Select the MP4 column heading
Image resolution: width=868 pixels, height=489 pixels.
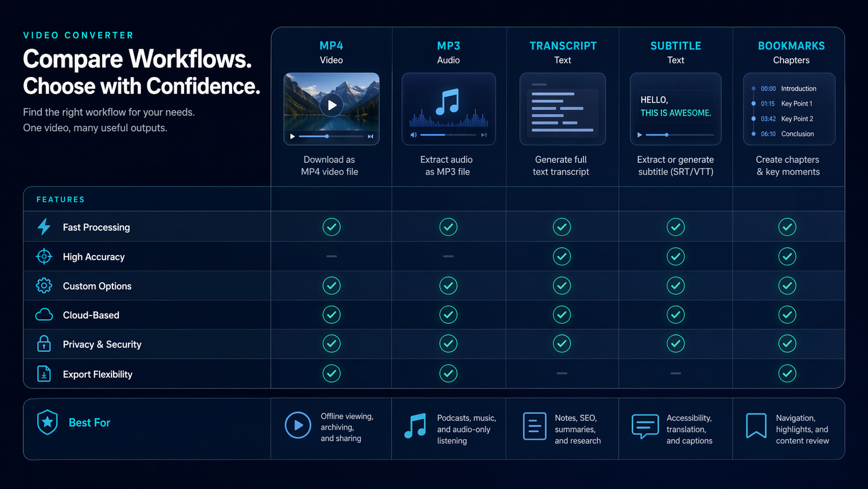[331, 46]
